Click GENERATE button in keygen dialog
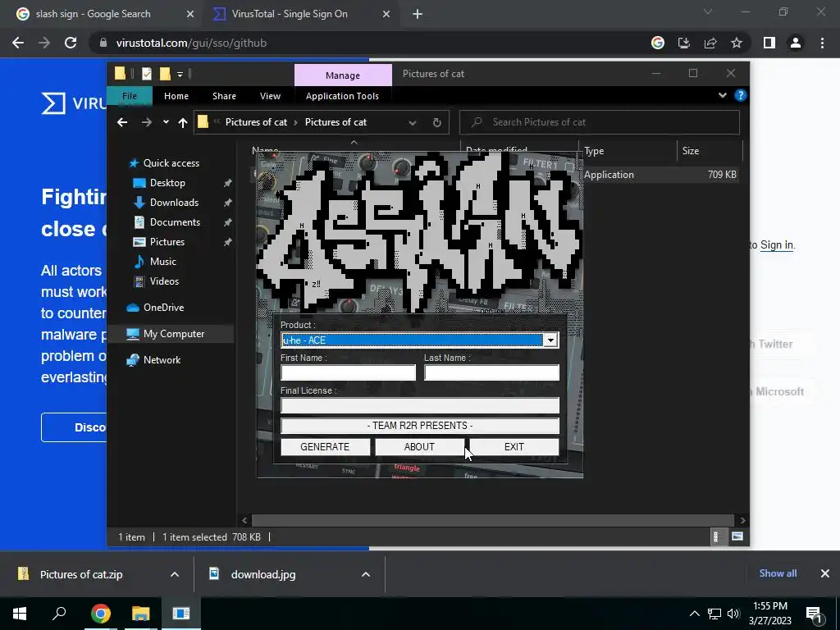 325,447
